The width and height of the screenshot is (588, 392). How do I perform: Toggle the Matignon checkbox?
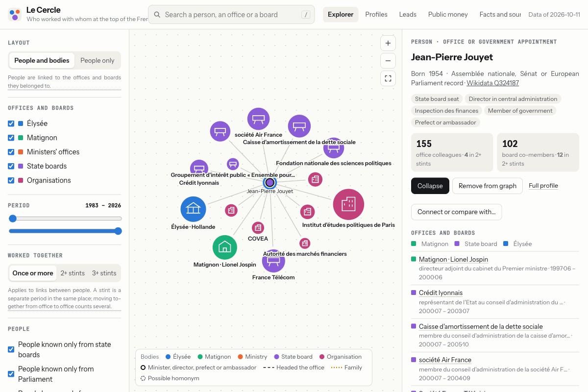click(11, 138)
